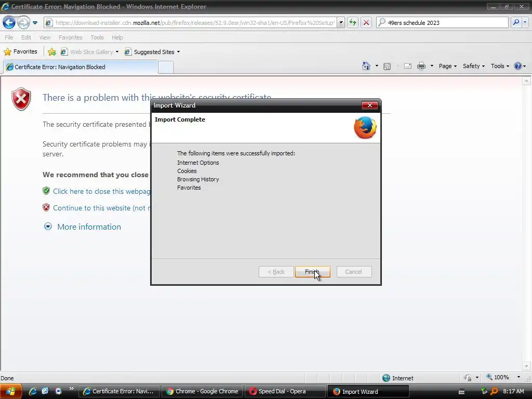This screenshot has height=399, width=532.
Task: Open the Favorites menu in menu bar
Action: pyautogui.click(x=71, y=37)
